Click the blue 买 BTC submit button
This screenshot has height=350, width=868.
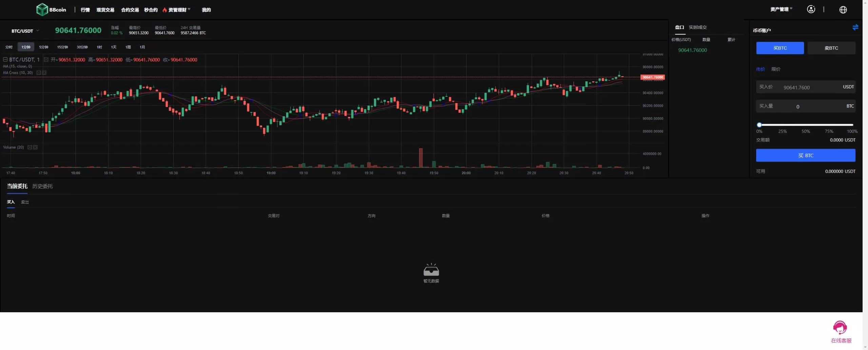[x=805, y=156]
